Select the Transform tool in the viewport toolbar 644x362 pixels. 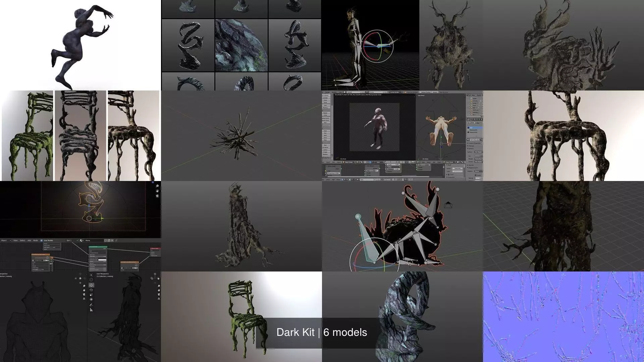(x=91, y=299)
